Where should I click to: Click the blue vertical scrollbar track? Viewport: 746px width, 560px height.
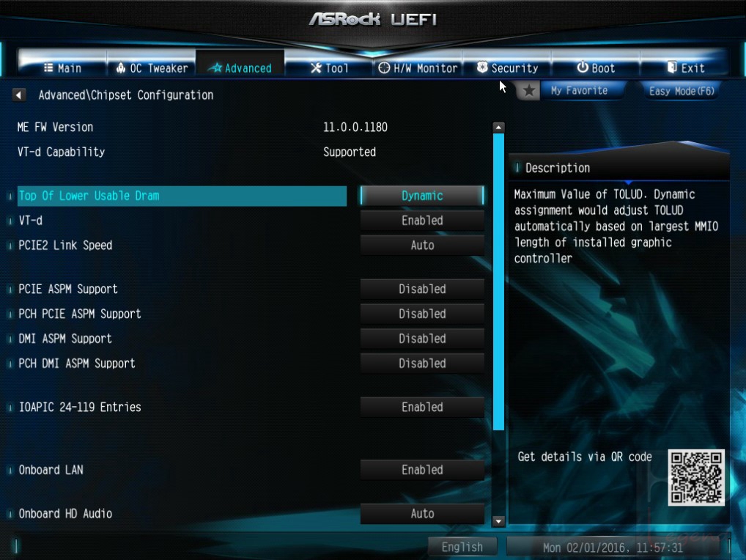(498, 281)
